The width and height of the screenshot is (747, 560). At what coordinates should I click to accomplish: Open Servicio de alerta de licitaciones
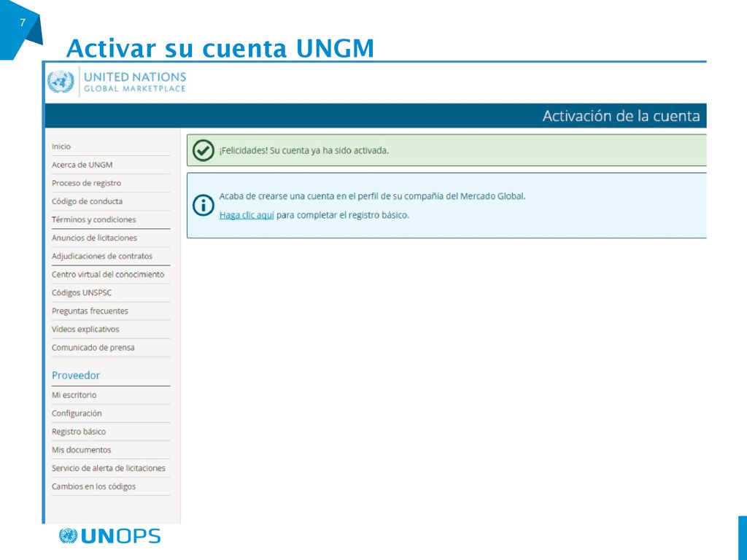coord(109,468)
